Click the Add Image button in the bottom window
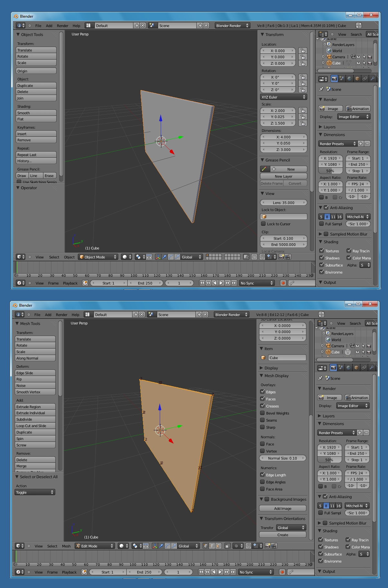Image resolution: width=388 pixels, height=588 pixels. [283, 508]
